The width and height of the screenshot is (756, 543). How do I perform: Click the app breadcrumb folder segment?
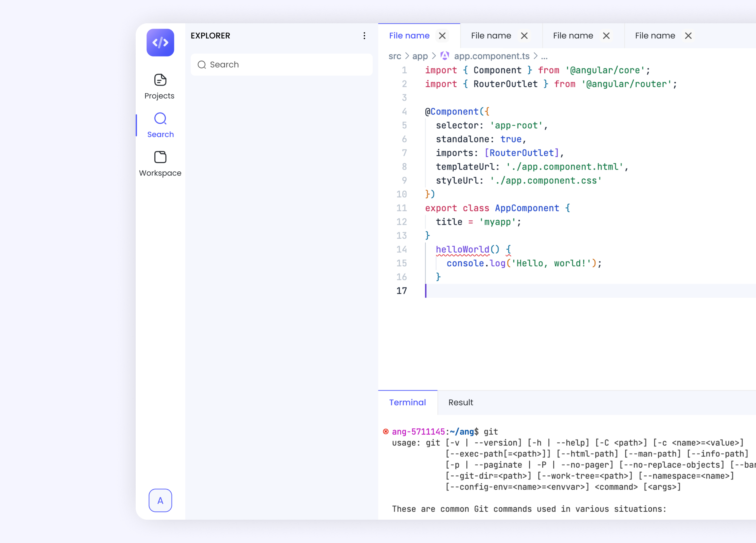coord(420,56)
